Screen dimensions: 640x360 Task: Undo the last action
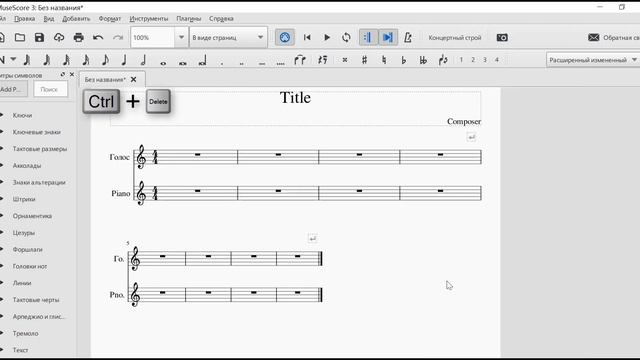(98, 38)
